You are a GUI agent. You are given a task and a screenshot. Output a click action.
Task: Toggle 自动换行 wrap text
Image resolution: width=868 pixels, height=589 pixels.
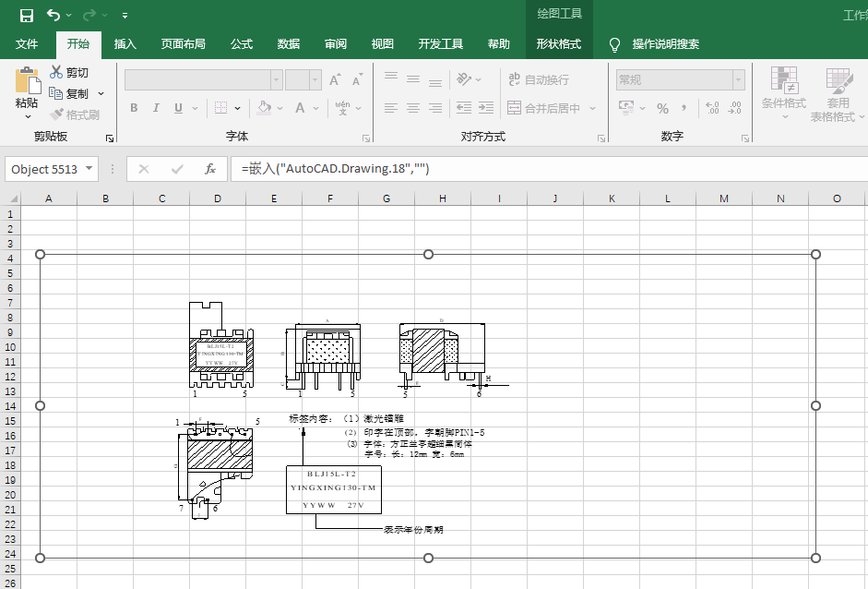(x=538, y=79)
